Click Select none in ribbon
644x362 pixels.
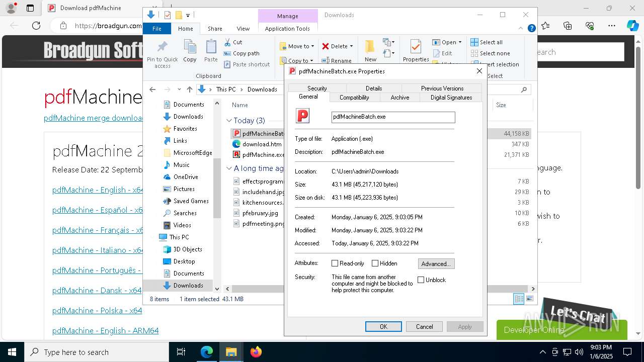[x=490, y=53]
